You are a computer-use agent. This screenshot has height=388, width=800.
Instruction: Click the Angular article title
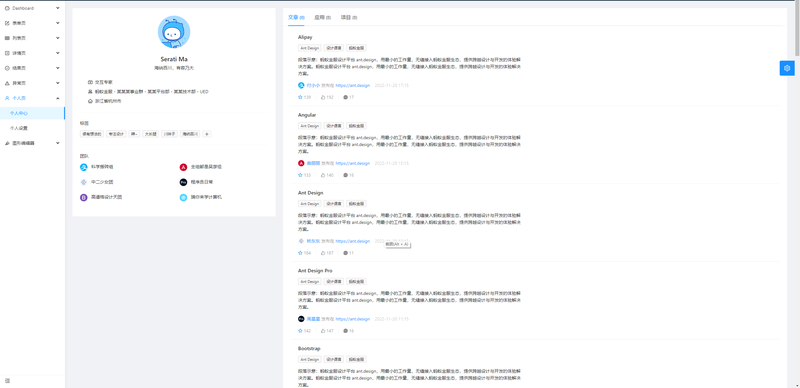(x=307, y=115)
